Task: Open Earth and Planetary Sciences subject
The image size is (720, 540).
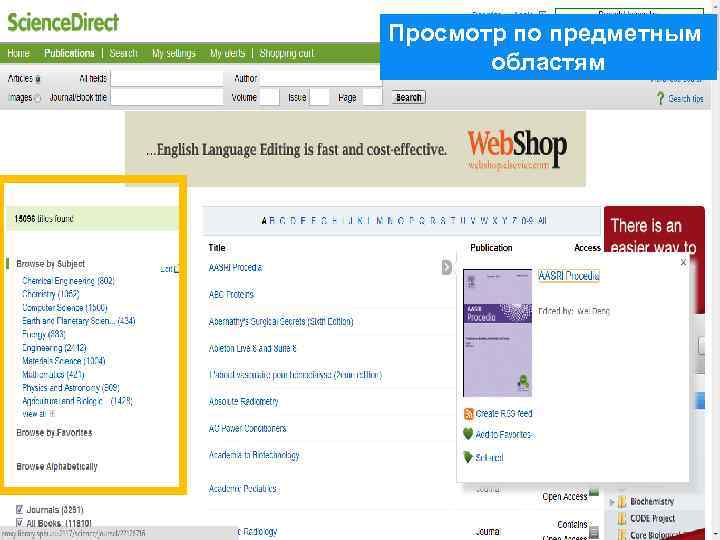Action: click(x=79, y=321)
